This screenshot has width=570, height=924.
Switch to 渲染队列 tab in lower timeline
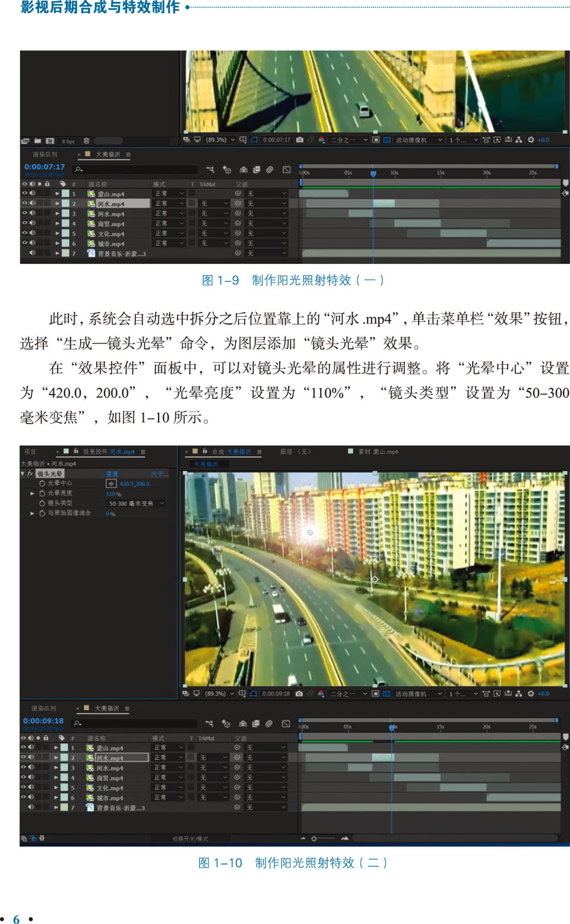(x=43, y=708)
